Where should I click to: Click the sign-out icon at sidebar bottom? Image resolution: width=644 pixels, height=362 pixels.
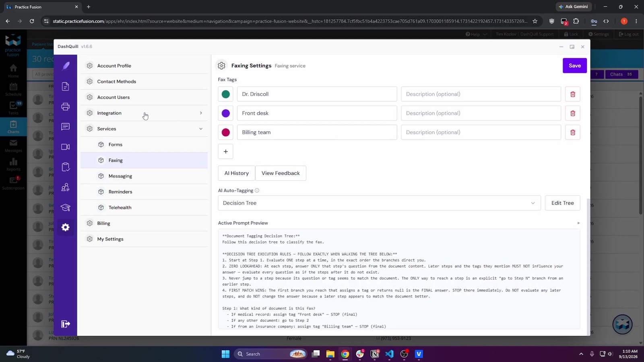[x=66, y=324]
